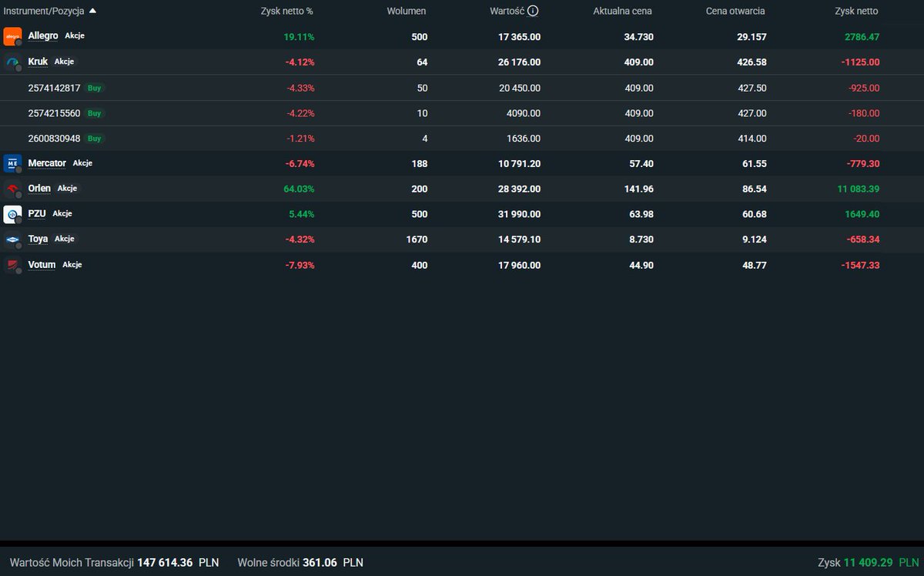924x576 pixels.
Task: Click Kruk opening price 426.58
Action: [x=752, y=62]
